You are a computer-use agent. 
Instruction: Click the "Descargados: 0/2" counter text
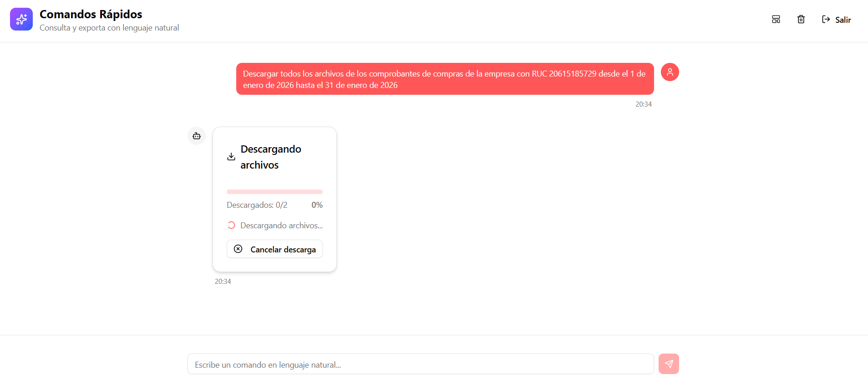257,205
